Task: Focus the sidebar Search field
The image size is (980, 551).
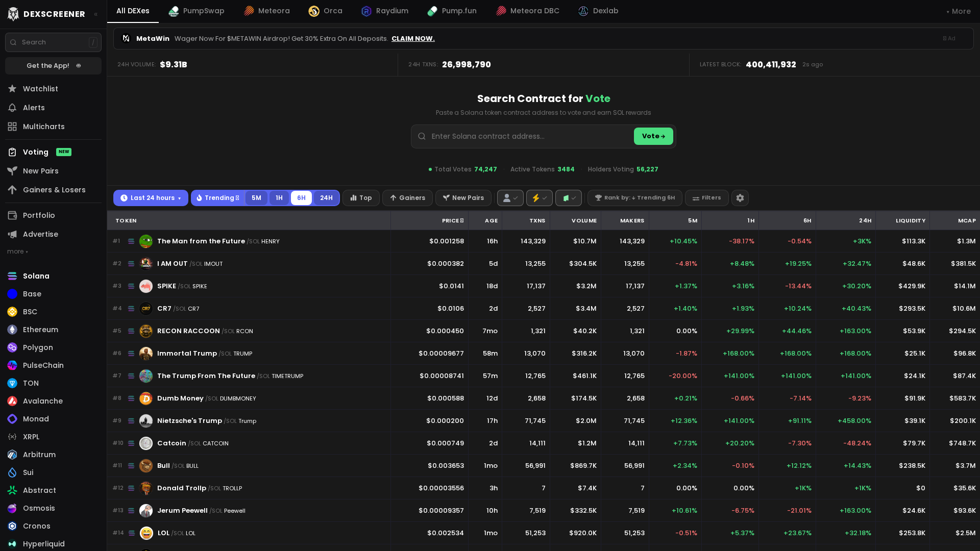Action: click(x=53, y=42)
